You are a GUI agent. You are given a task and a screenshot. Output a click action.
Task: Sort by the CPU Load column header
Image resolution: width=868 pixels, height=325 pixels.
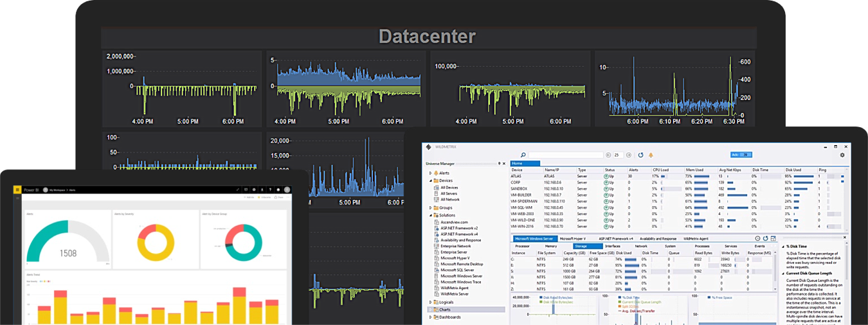tap(661, 170)
